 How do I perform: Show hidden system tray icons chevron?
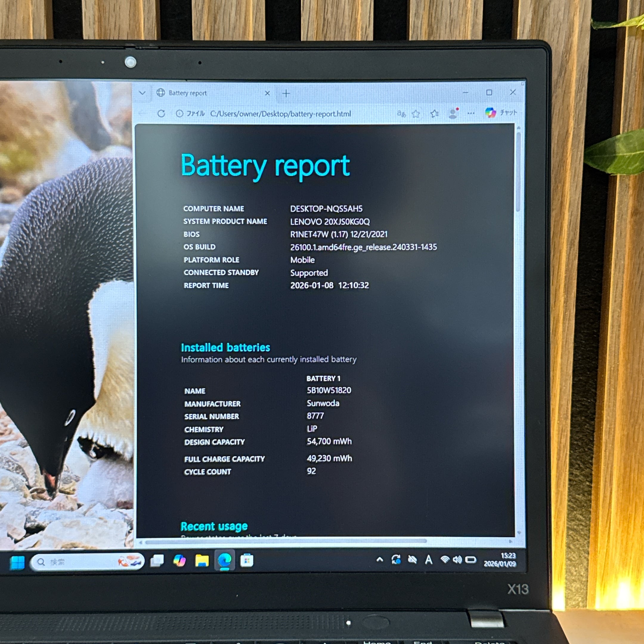(x=380, y=560)
